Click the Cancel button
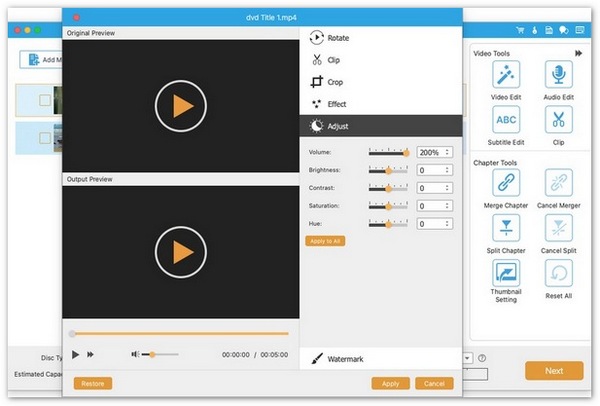600x406 pixels. point(434,383)
